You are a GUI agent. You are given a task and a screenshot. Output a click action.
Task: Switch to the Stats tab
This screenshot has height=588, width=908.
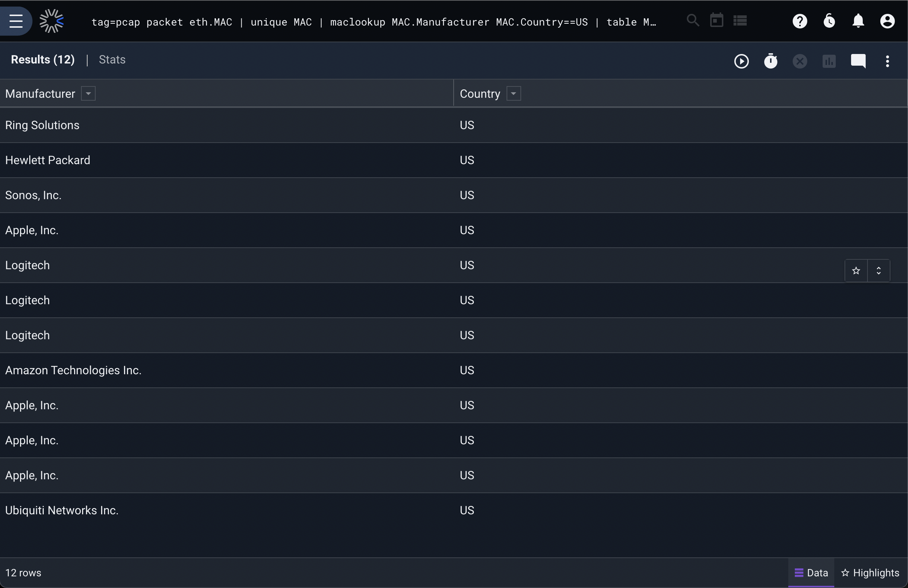(112, 60)
